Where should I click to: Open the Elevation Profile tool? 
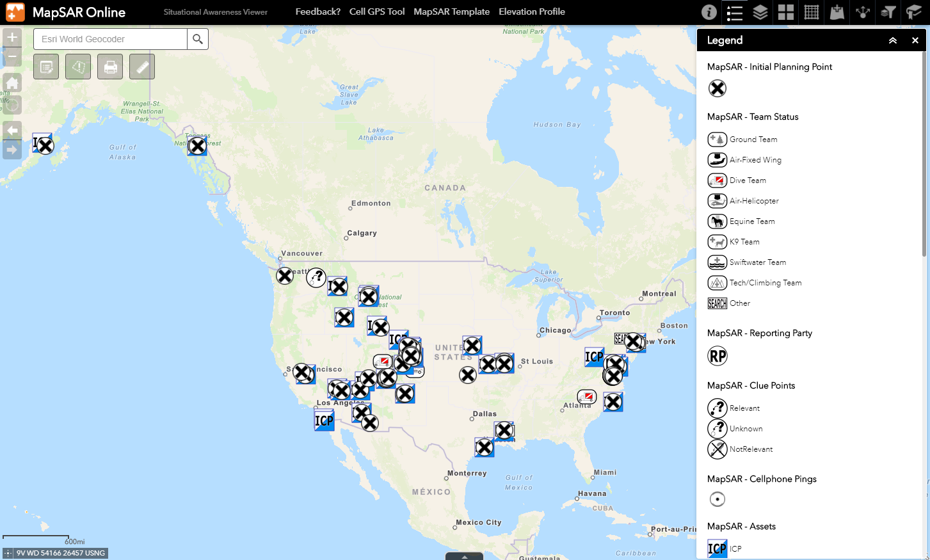[x=532, y=12]
